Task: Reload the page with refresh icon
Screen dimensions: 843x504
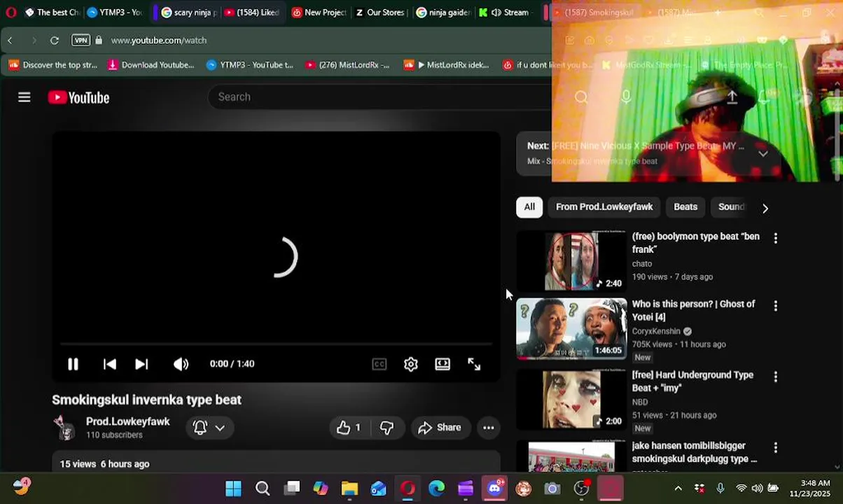Action: click(x=54, y=41)
